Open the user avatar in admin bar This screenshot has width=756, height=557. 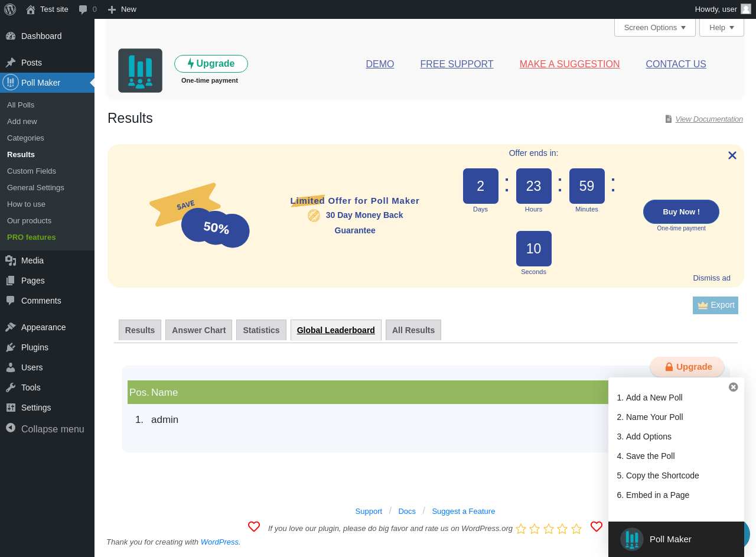coord(746,9)
